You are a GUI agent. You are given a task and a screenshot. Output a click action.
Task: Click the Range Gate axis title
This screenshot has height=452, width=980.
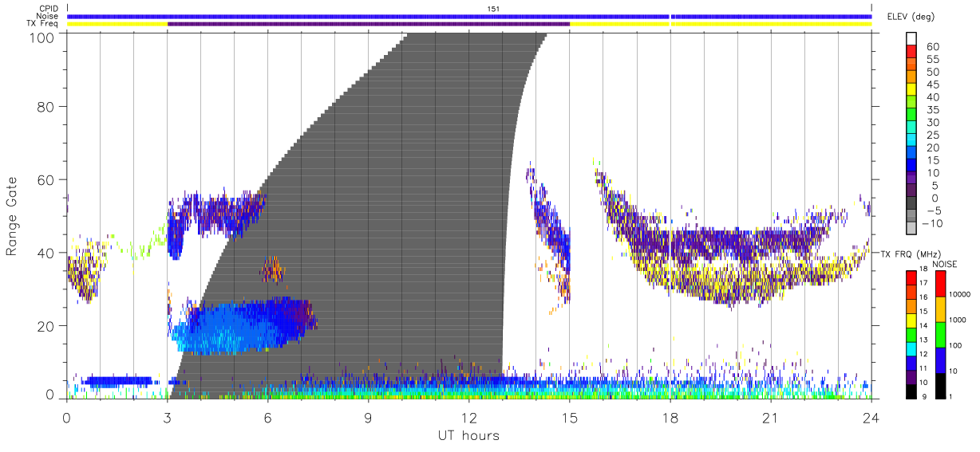pos(12,215)
